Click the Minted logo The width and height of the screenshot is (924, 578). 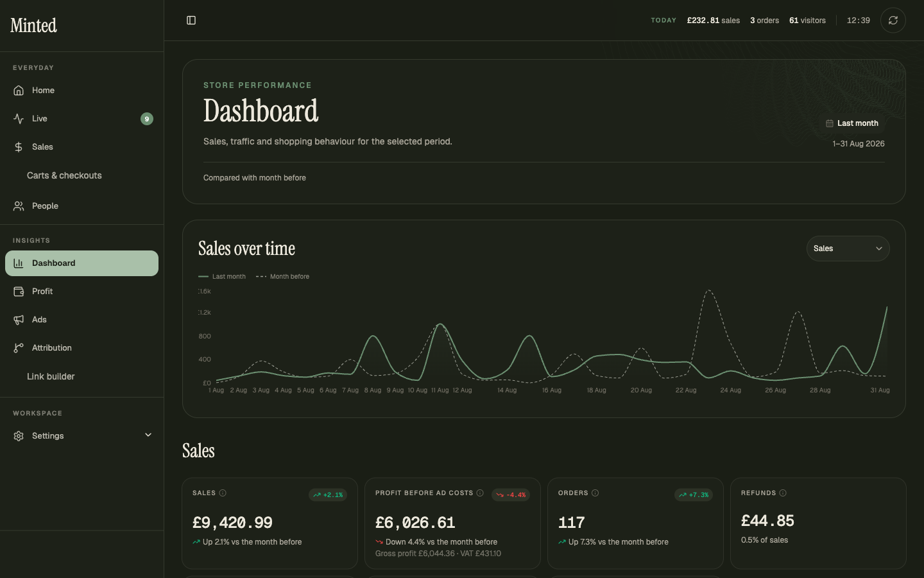pyautogui.click(x=33, y=26)
